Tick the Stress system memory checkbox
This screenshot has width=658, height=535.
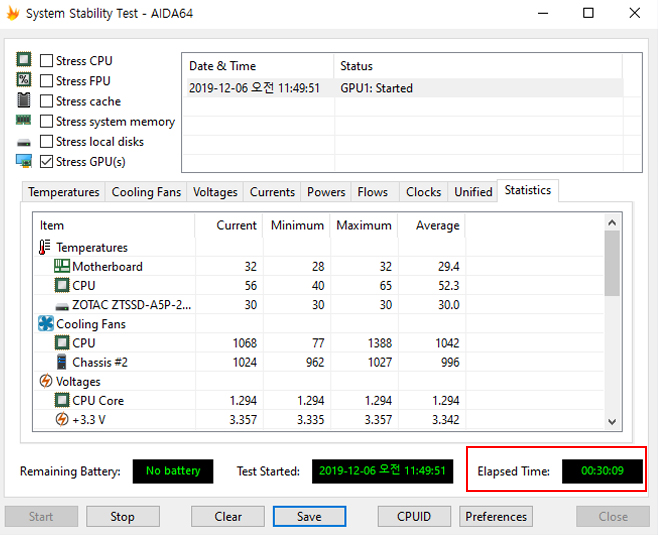pos(46,121)
